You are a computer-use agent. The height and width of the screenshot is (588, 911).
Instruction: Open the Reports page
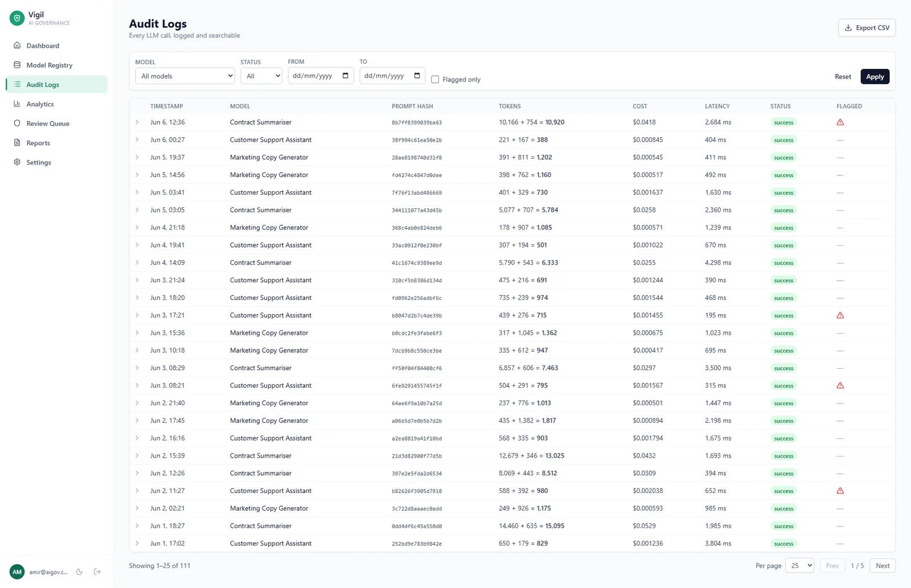point(56,143)
